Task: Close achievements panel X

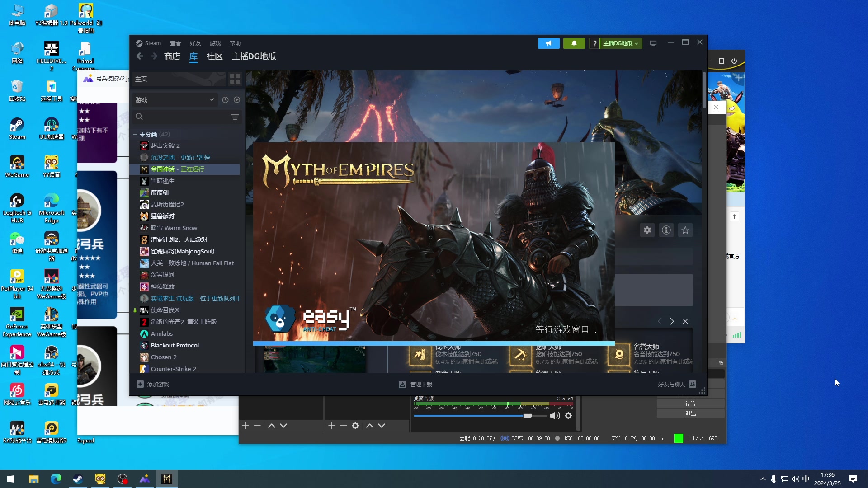Action: (x=685, y=321)
